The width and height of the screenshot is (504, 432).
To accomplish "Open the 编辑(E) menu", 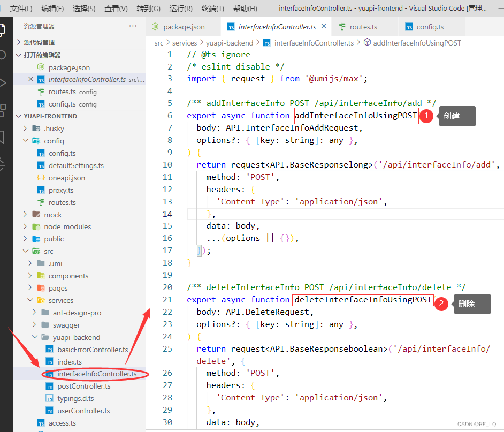I will pos(52,9).
